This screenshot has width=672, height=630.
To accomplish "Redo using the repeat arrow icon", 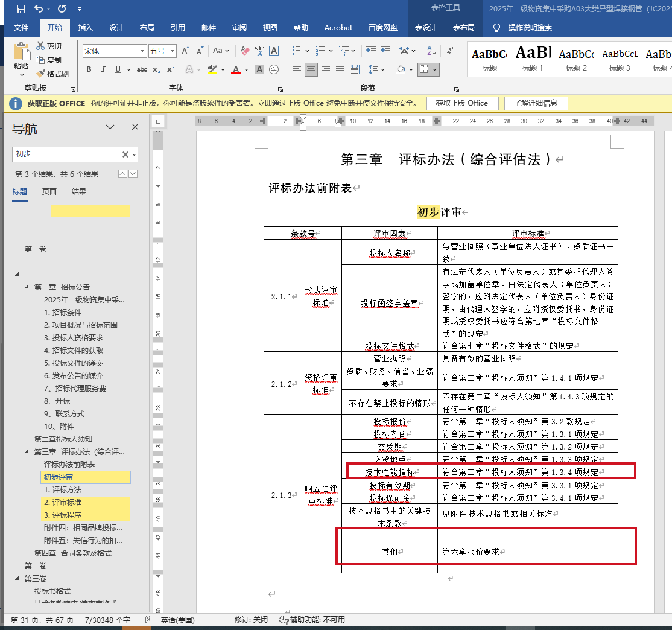I will 62,8.
